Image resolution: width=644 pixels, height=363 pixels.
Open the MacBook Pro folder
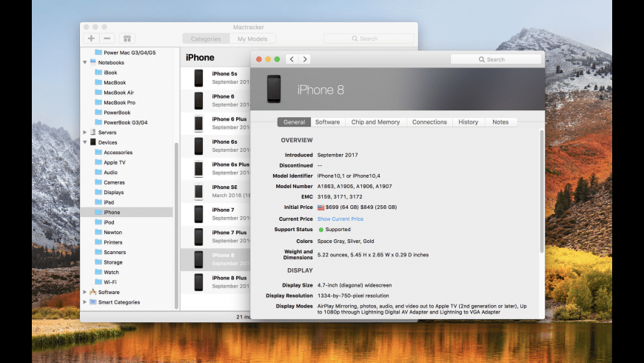click(115, 102)
